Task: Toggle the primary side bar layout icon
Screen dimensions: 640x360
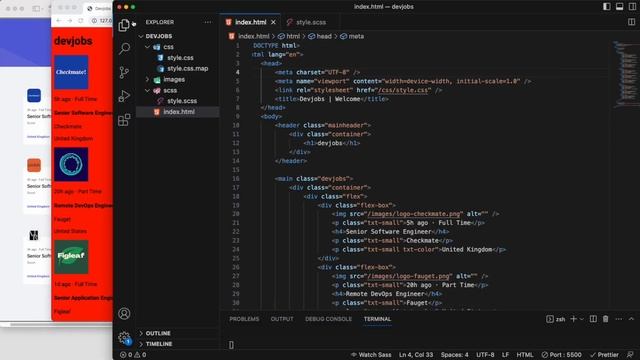Action: 607,7
